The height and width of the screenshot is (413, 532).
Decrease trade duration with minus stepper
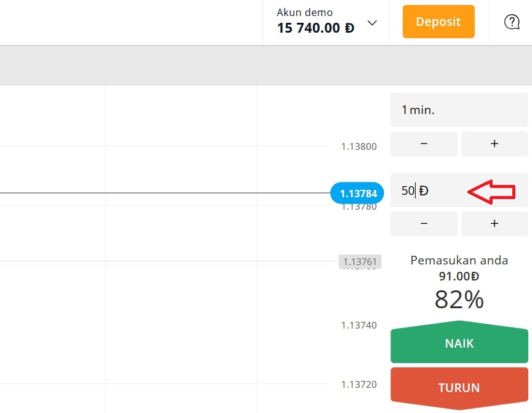click(424, 144)
